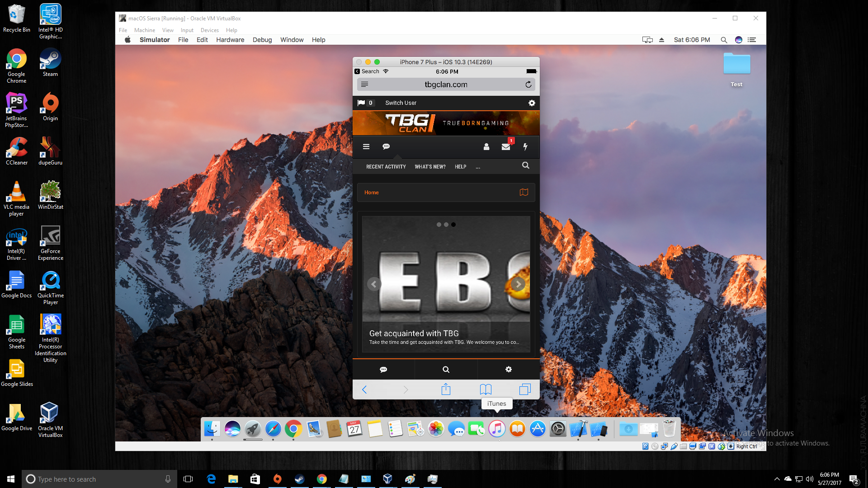This screenshot has height=488, width=868.
Task: Open the Help tab on TBG
Action: pyautogui.click(x=460, y=167)
